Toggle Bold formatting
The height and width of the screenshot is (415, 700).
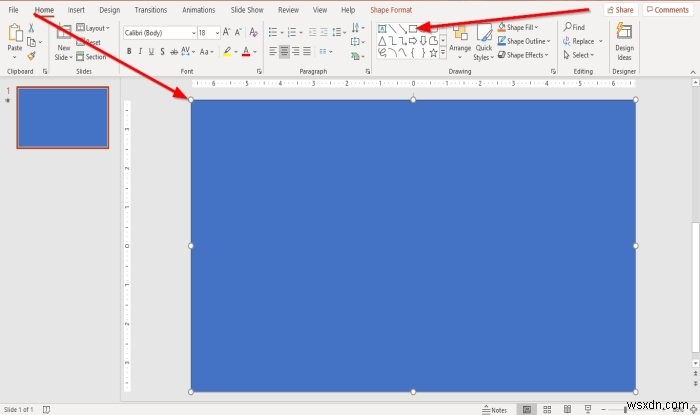(129, 52)
